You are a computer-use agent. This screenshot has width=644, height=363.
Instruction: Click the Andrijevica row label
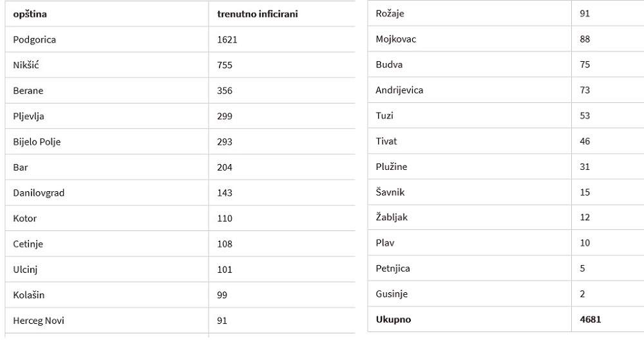[399, 90]
